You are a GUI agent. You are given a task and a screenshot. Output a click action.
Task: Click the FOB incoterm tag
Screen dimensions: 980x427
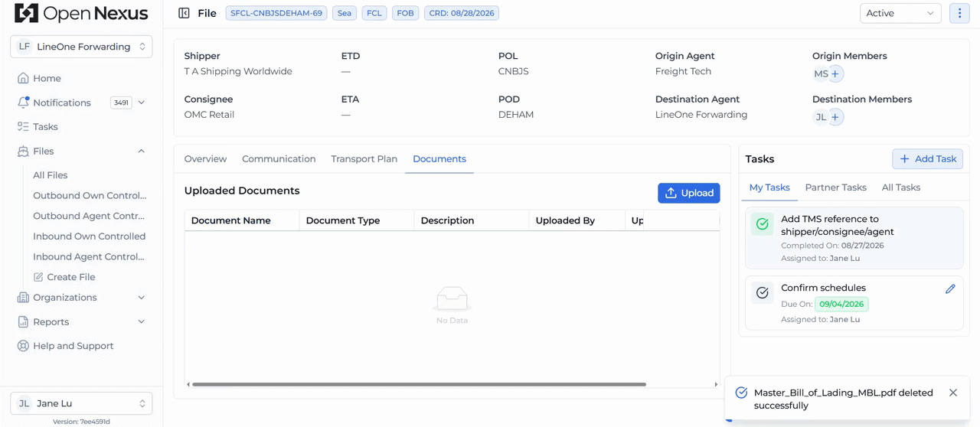click(x=405, y=13)
